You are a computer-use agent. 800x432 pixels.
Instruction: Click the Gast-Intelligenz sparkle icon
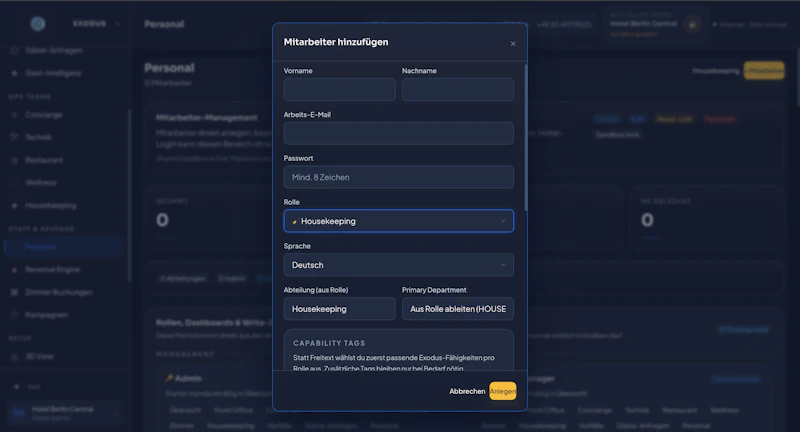[14, 73]
